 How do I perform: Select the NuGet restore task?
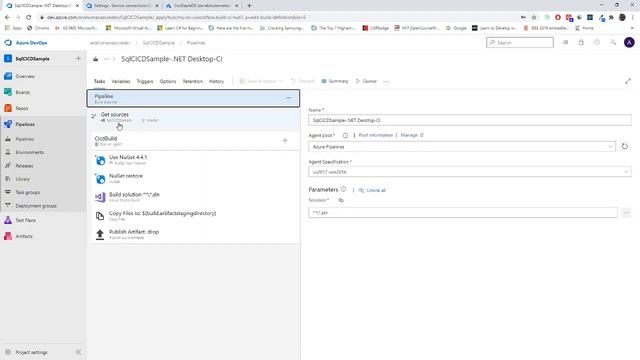[195, 178]
